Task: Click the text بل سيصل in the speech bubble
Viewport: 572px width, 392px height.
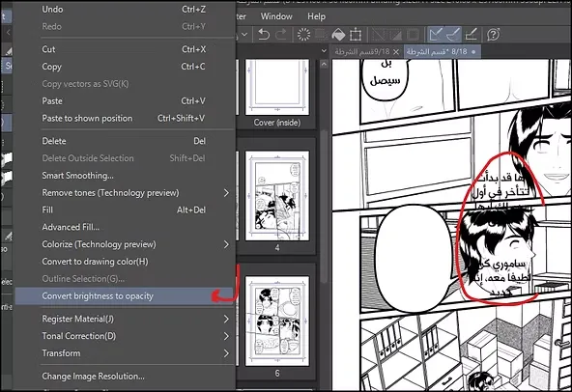Action: click(x=386, y=72)
